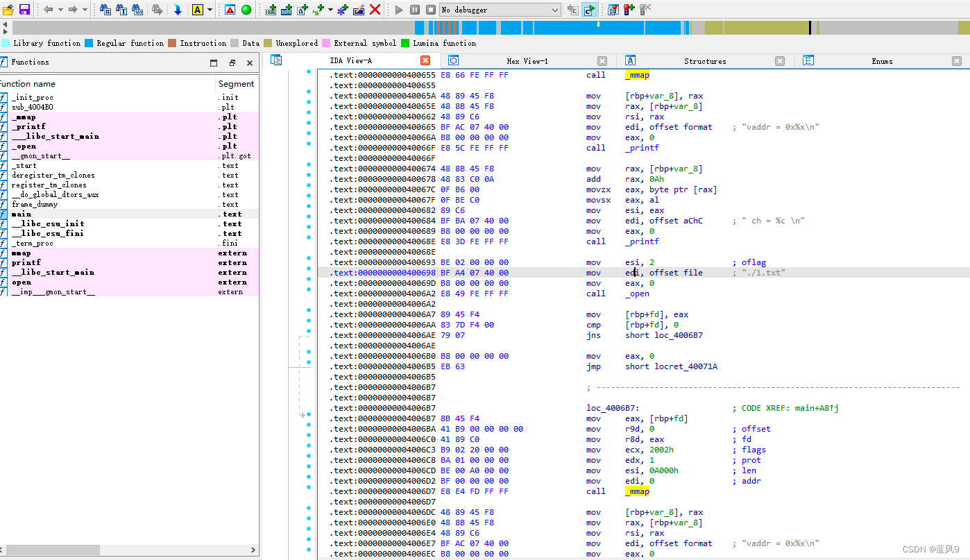Close the Enums tab

coord(957,61)
